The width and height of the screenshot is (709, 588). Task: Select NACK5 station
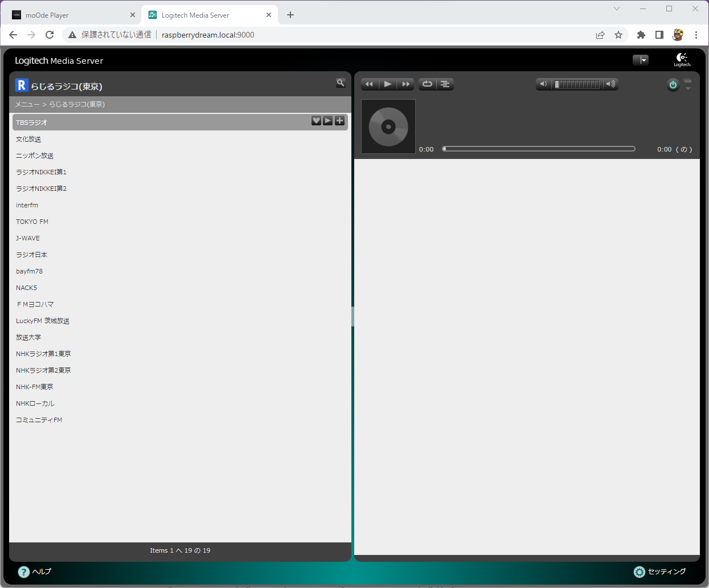[180, 288]
